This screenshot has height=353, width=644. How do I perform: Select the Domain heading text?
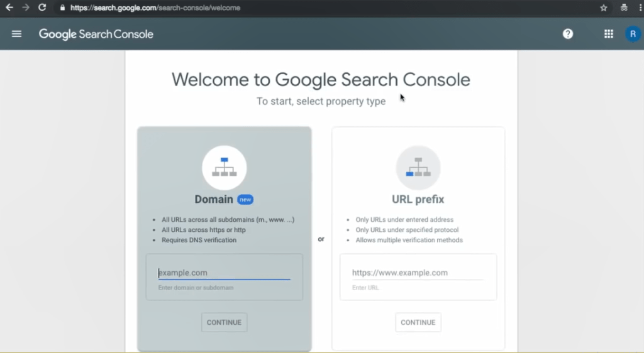(x=214, y=199)
